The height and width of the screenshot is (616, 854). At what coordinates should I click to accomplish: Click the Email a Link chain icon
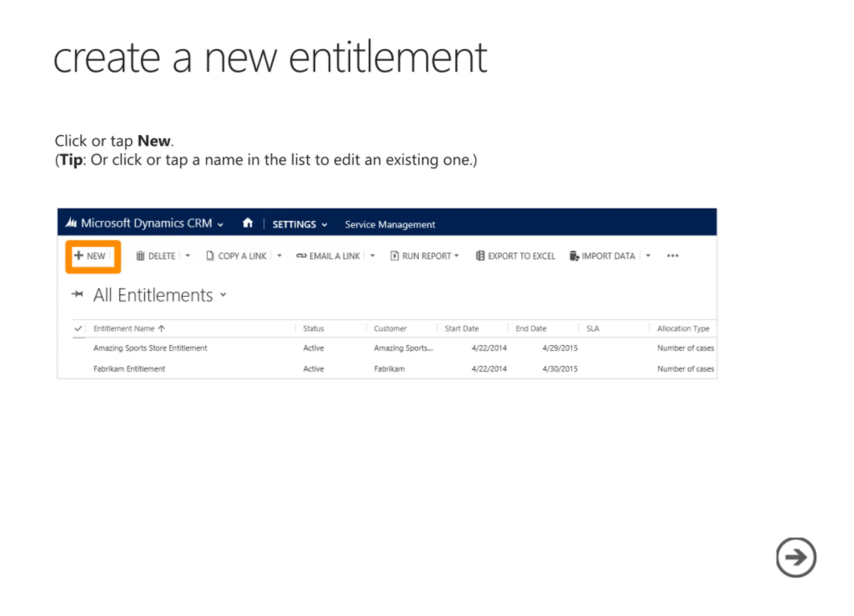301,256
